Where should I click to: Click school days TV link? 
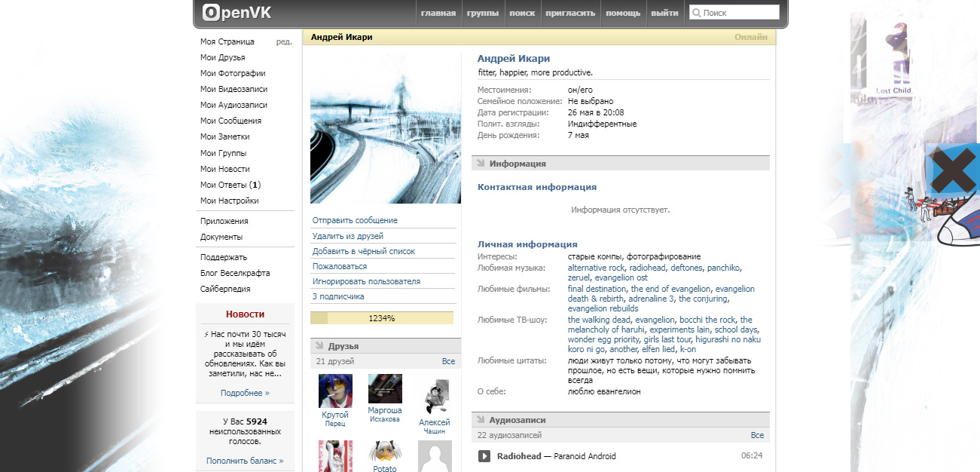[x=736, y=329]
